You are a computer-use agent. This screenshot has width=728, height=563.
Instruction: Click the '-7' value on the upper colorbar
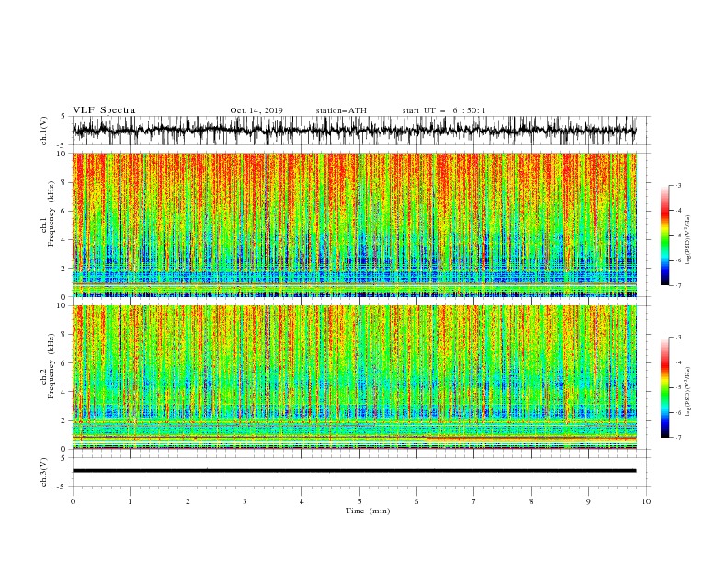(x=677, y=285)
